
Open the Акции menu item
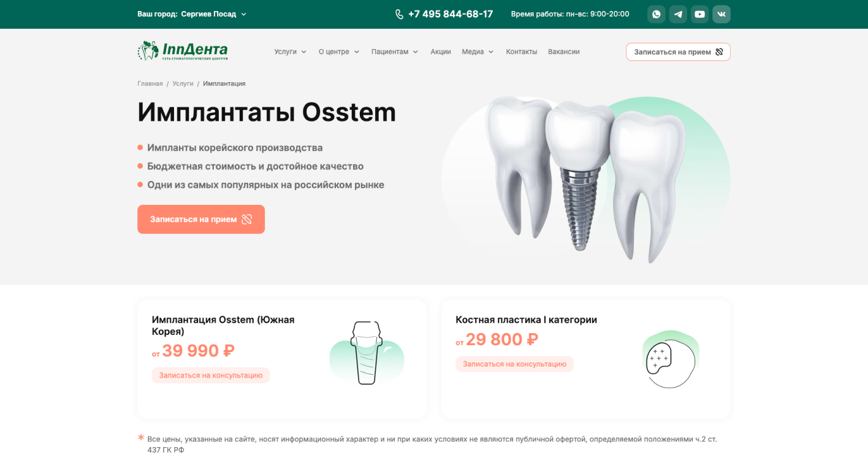pyautogui.click(x=441, y=52)
